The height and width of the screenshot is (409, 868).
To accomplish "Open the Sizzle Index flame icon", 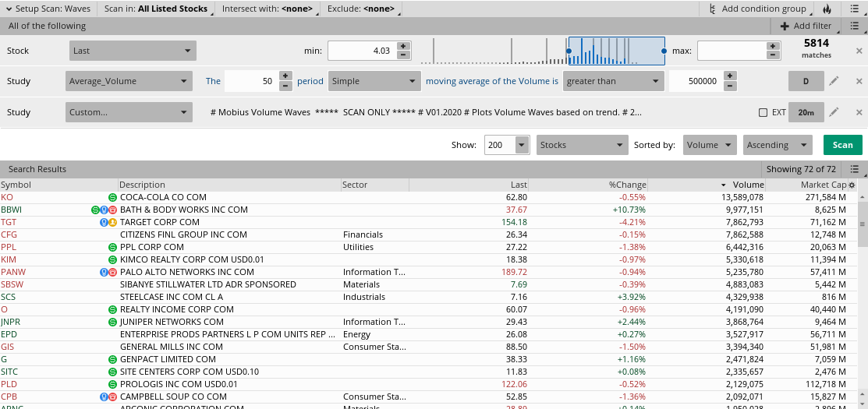I will click(x=827, y=9).
